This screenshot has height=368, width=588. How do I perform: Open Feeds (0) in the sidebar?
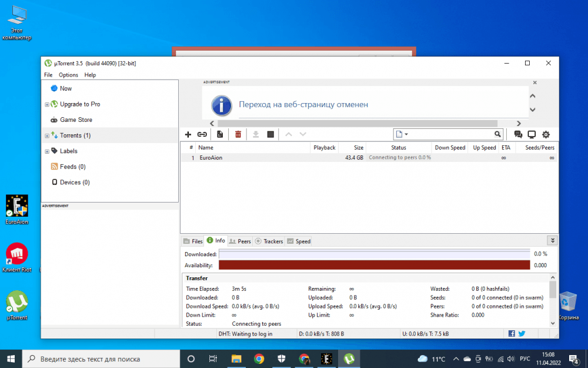[x=72, y=167]
